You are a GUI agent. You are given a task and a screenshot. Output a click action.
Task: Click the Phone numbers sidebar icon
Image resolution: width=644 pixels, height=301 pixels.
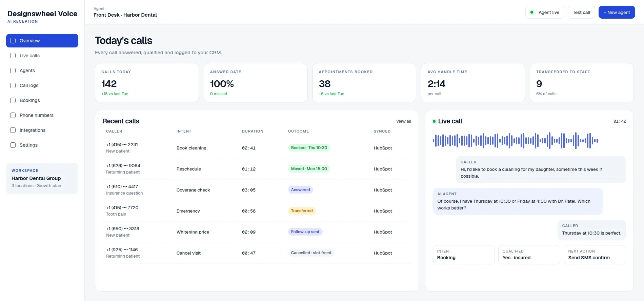click(x=13, y=115)
